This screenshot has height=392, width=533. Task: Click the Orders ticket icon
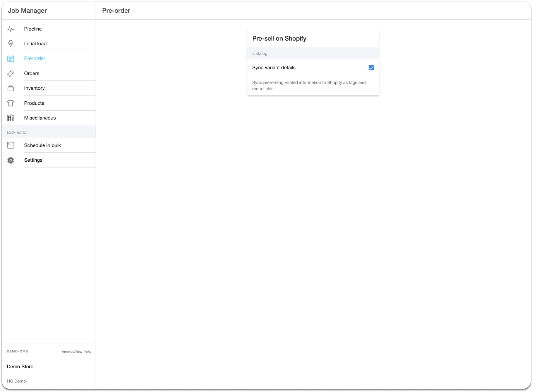[11, 73]
